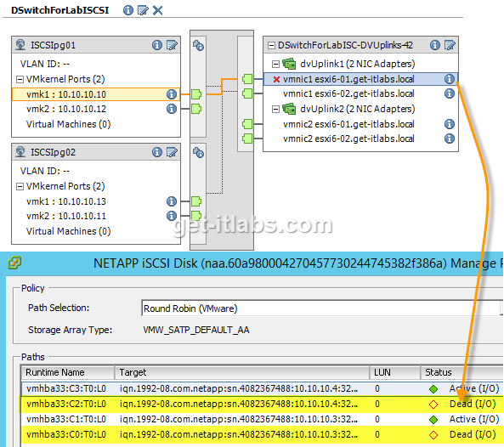Info icon for vmnic1 esxi6-01
Image resolution: width=504 pixels, height=447 pixels.
(450, 79)
